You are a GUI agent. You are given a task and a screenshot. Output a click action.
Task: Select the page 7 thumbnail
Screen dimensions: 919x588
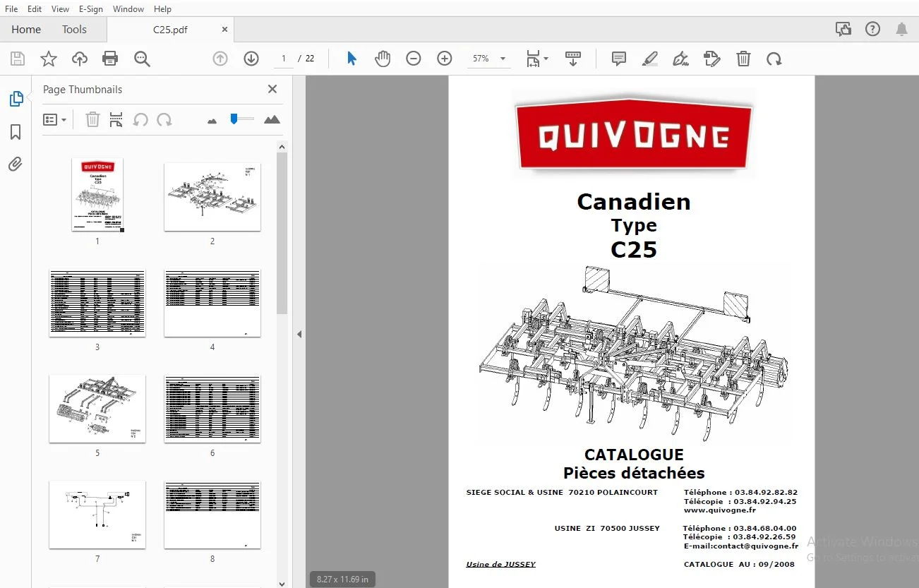coord(97,515)
